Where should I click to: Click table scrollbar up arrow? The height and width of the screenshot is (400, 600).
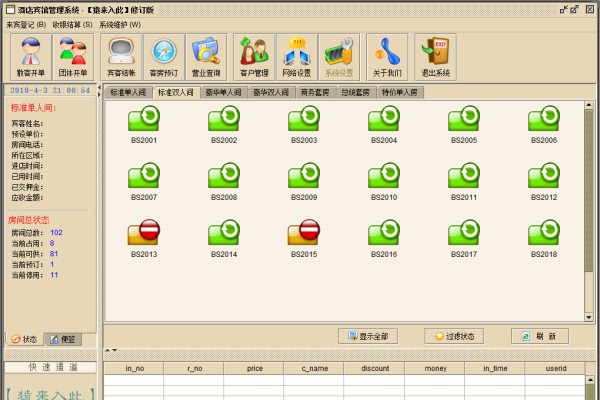click(x=590, y=380)
